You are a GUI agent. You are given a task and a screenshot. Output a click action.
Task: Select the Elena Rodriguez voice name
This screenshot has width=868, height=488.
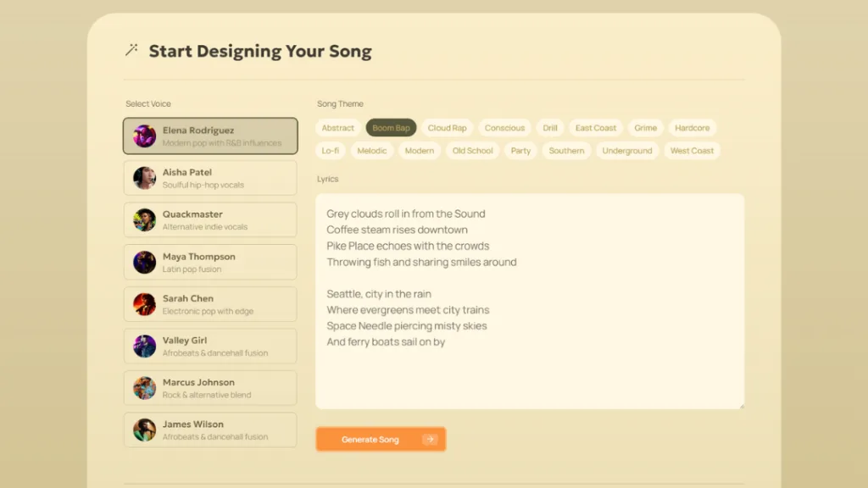click(198, 130)
